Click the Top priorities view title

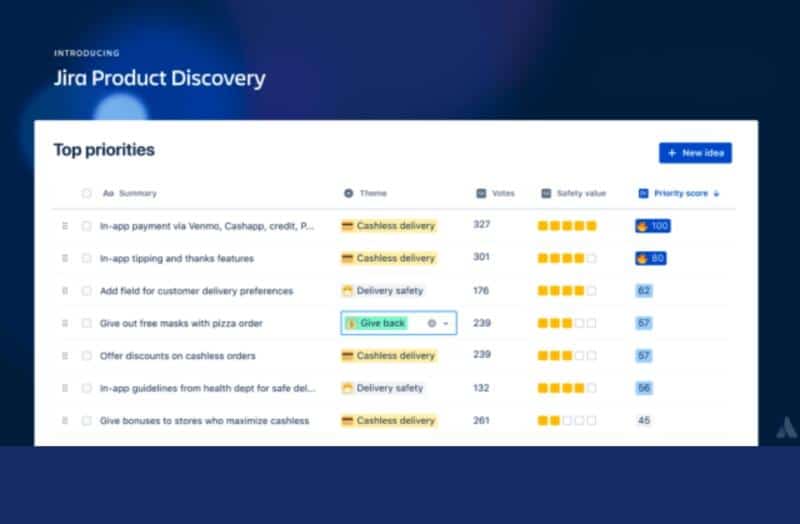(104, 150)
